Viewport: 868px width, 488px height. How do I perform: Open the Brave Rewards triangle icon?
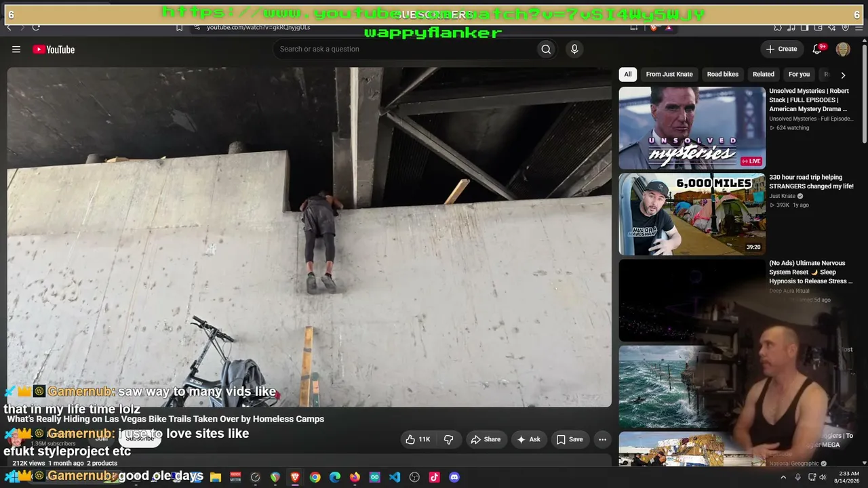[x=668, y=27]
